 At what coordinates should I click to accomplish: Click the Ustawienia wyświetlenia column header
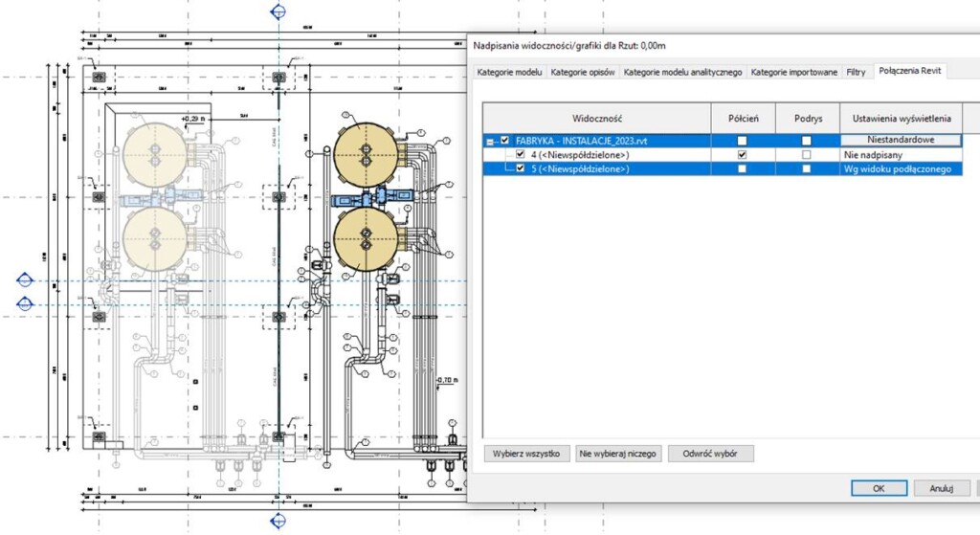[902, 118]
